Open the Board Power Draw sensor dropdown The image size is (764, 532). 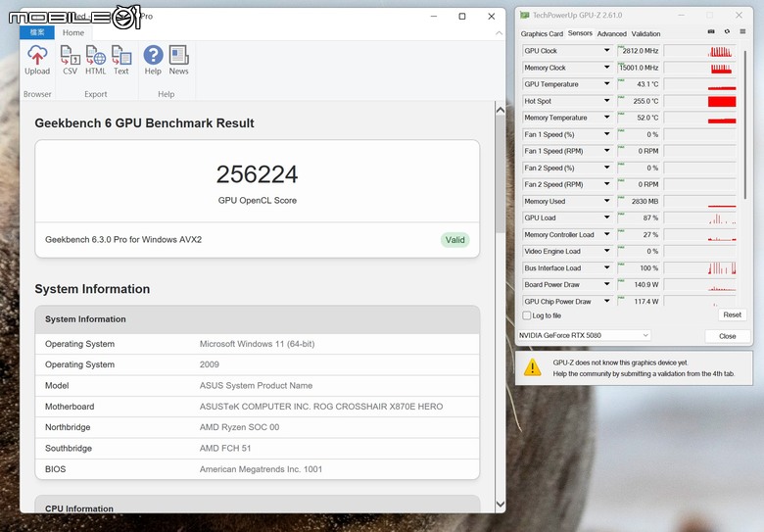pyautogui.click(x=606, y=284)
